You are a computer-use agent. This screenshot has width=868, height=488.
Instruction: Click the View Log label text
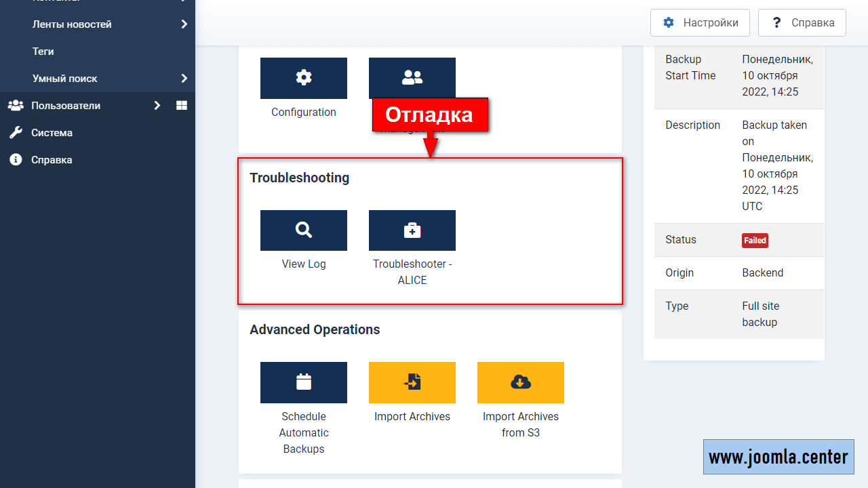303,264
